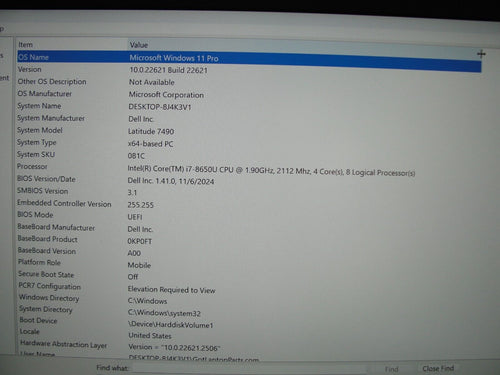Select the Boot Device row

coord(249,322)
